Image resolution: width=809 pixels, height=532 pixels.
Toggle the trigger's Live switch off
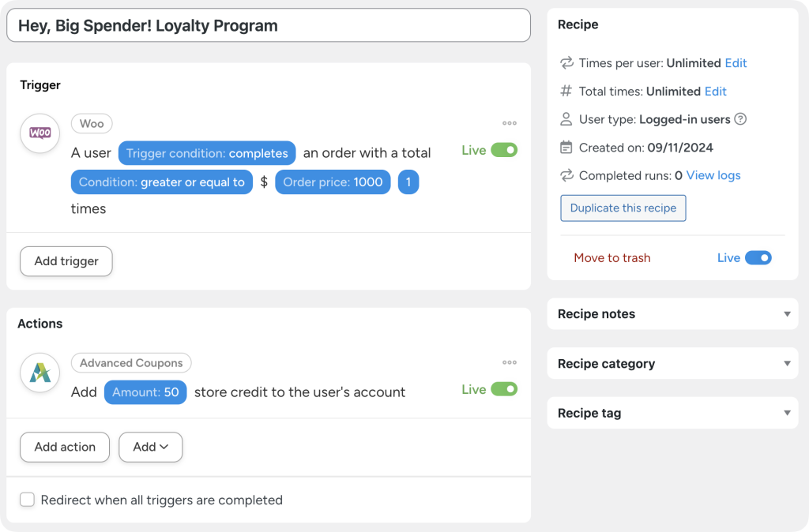click(x=504, y=150)
